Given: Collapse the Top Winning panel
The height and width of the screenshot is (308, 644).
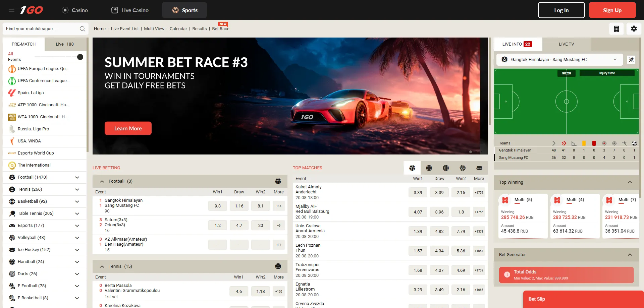Looking at the screenshot, I should (x=630, y=182).
